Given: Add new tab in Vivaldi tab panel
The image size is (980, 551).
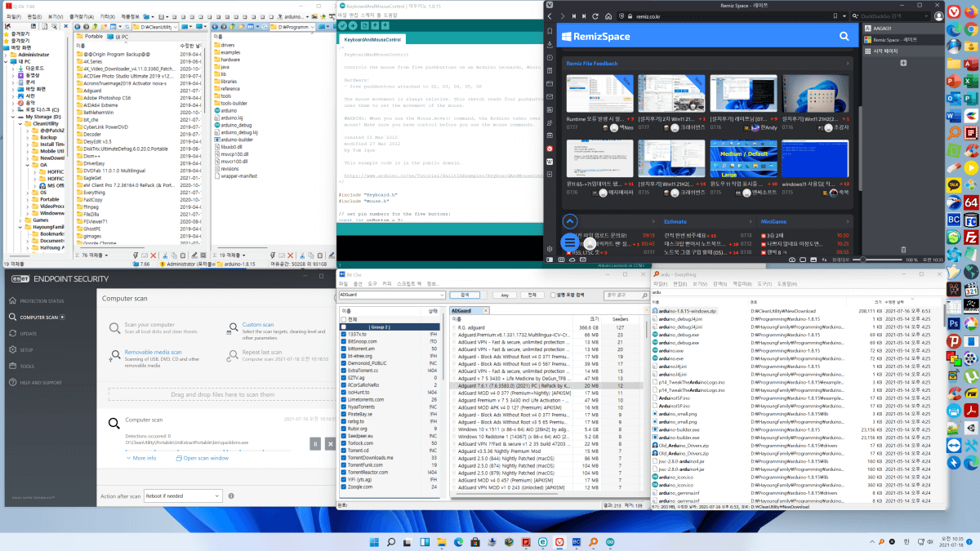Looking at the screenshot, I should (903, 62).
